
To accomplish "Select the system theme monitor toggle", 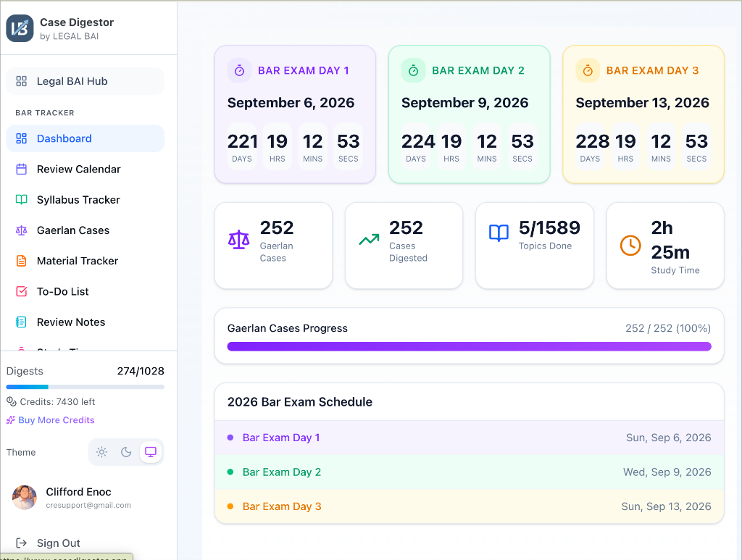I will [x=150, y=451].
